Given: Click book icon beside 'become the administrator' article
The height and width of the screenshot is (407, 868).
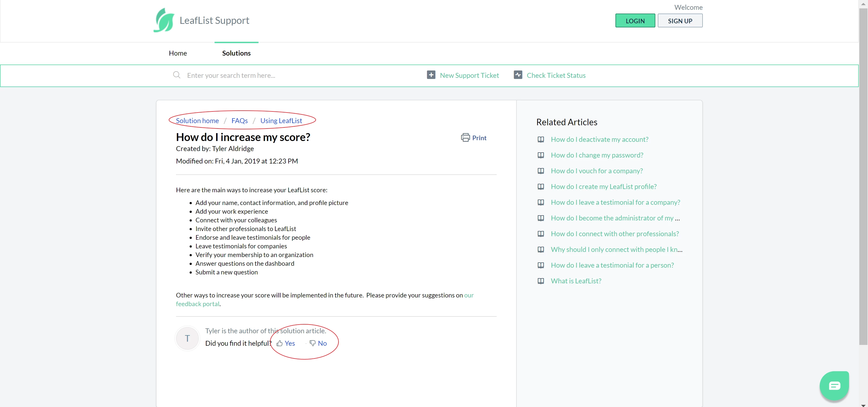Looking at the screenshot, I should point(541,218).
